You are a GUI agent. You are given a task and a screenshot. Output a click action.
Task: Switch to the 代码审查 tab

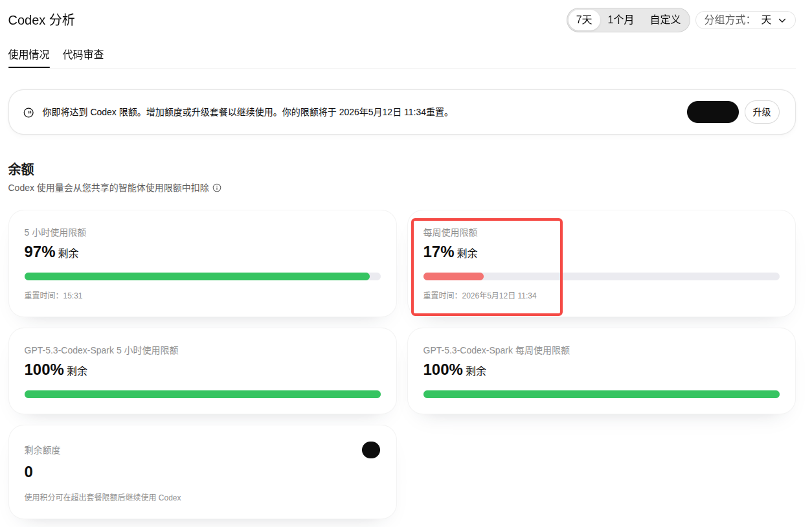(84, 54)
